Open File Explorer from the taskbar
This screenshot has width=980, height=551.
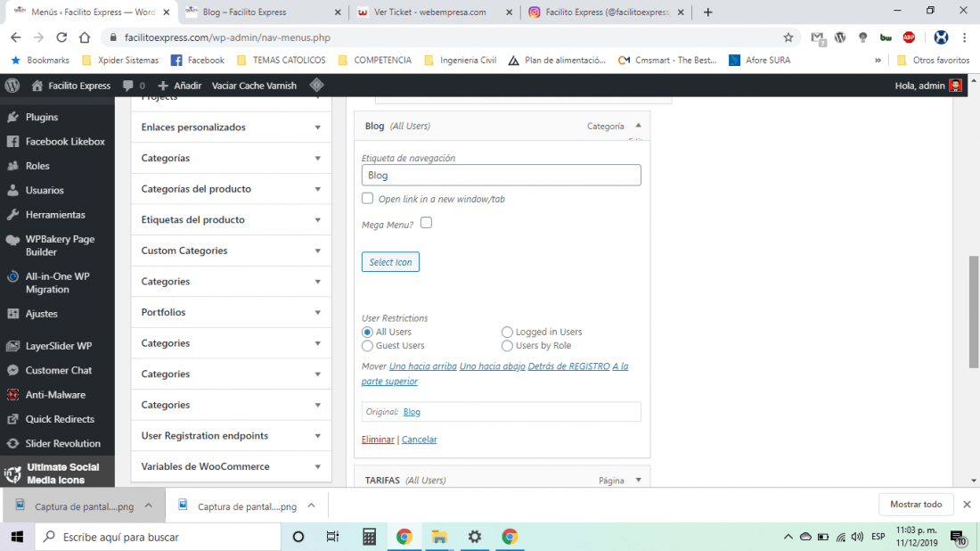pyautogui.click(x=439, y=537)
